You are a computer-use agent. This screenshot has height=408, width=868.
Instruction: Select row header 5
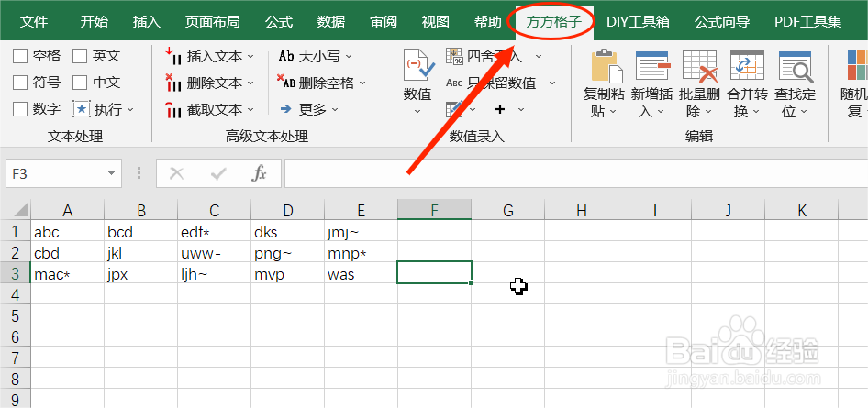[15, 315]
